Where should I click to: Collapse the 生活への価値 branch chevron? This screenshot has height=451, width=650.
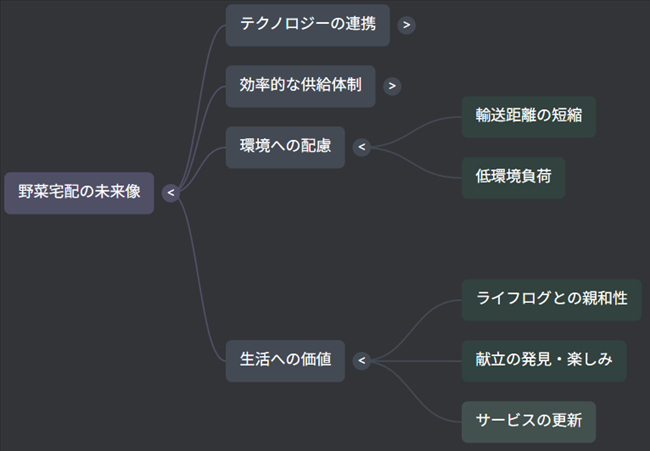362,360
